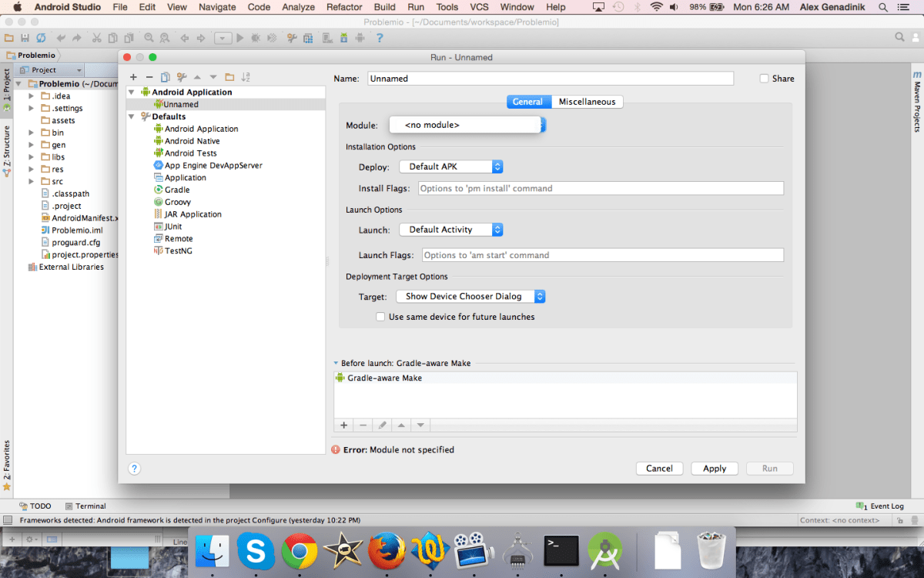Open the Navigate menu
This screenshot has width=924, height=578.
(x=217, y=7)
